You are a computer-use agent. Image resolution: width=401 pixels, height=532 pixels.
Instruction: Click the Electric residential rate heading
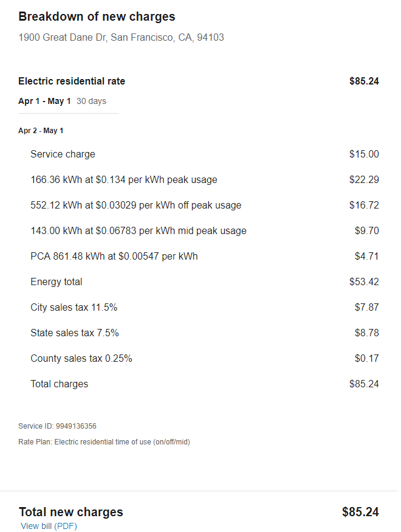pyautogui.click(x=72, y=81)
